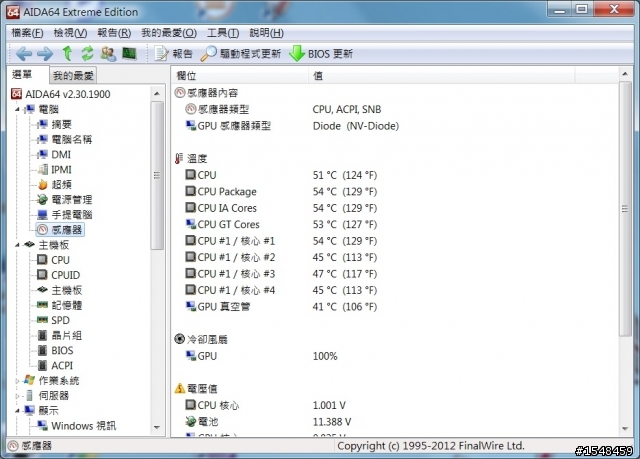Open the 報告(R) menu
Image resolution: width=640 pixels, height=459 pixels.
114,33
